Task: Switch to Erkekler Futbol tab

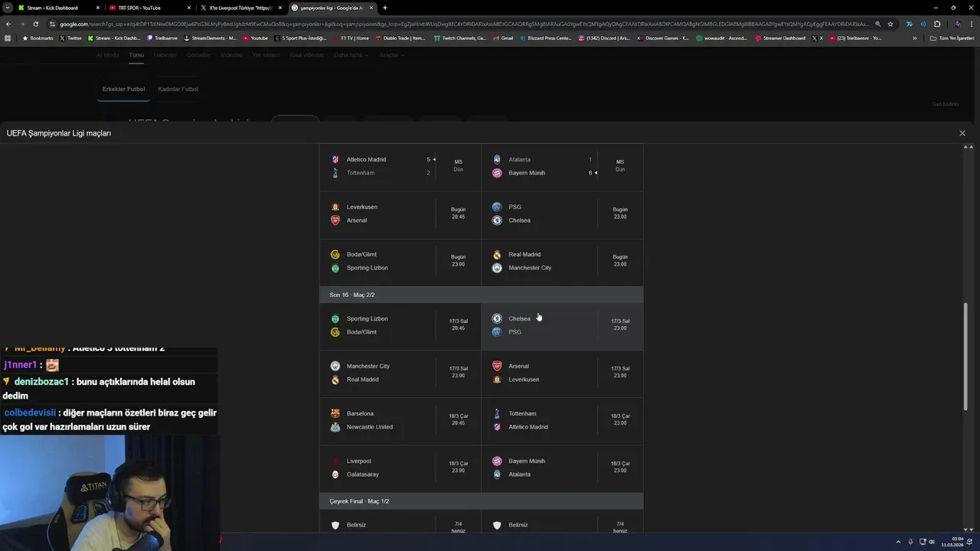Action: click(x=123, y=89)
